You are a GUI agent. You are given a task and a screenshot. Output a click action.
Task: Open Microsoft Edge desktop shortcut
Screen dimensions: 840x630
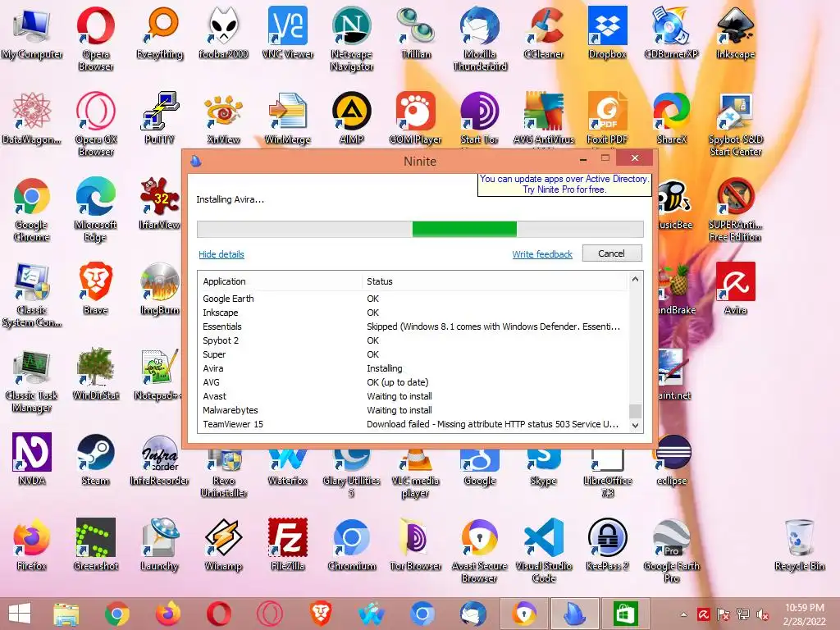tap(95, 209)
